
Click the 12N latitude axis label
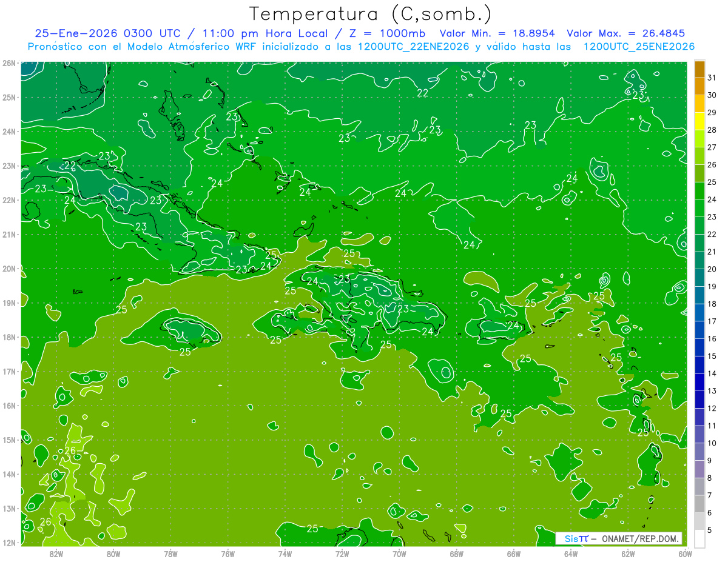pos(8,543)
